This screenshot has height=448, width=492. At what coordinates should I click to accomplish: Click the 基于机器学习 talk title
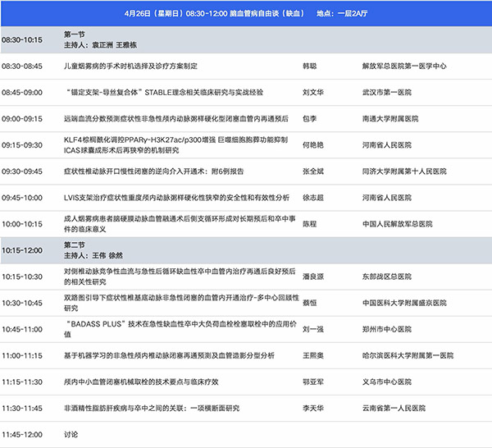coord(170,355)
